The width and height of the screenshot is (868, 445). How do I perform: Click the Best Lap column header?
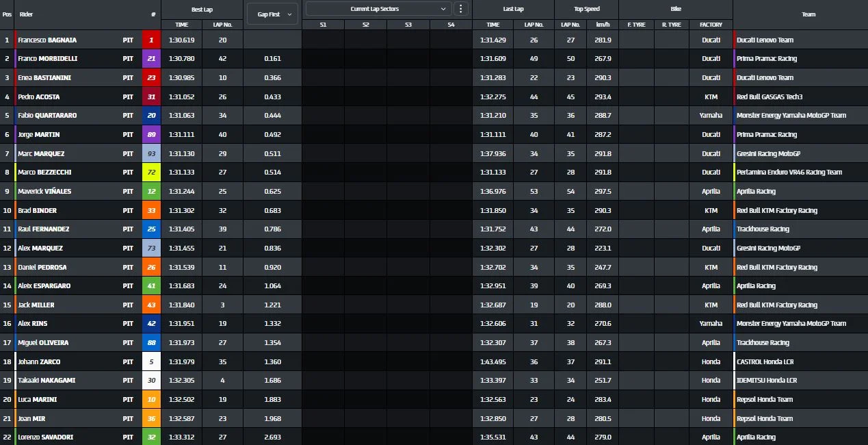[x=202, y=9]
